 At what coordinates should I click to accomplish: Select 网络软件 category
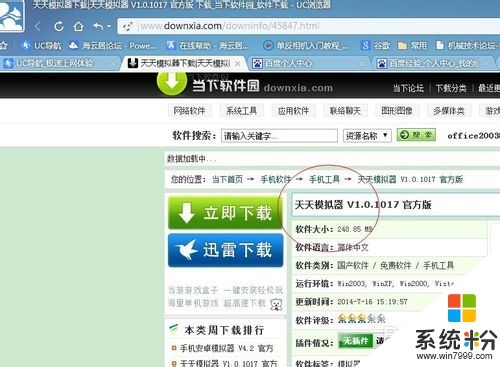pyautogui.click(x=189, y=111)
